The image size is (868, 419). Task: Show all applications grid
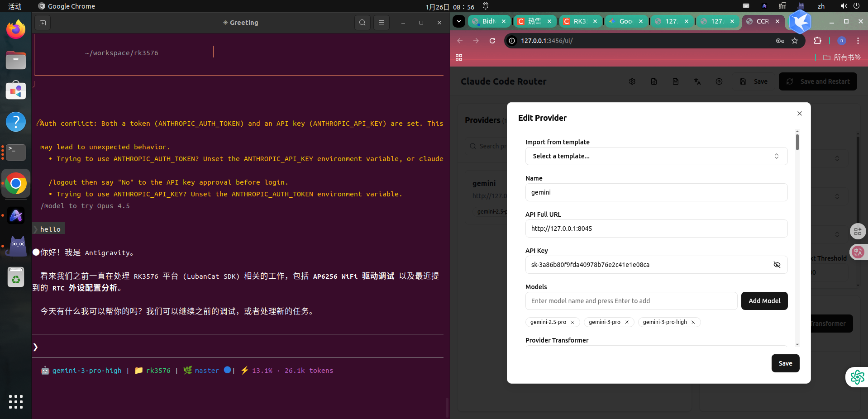[16, 401]
